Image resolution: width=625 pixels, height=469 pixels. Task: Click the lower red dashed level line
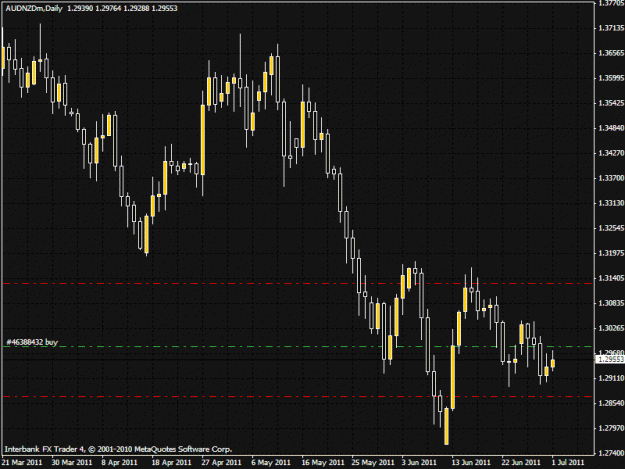(x=298, y=396)
